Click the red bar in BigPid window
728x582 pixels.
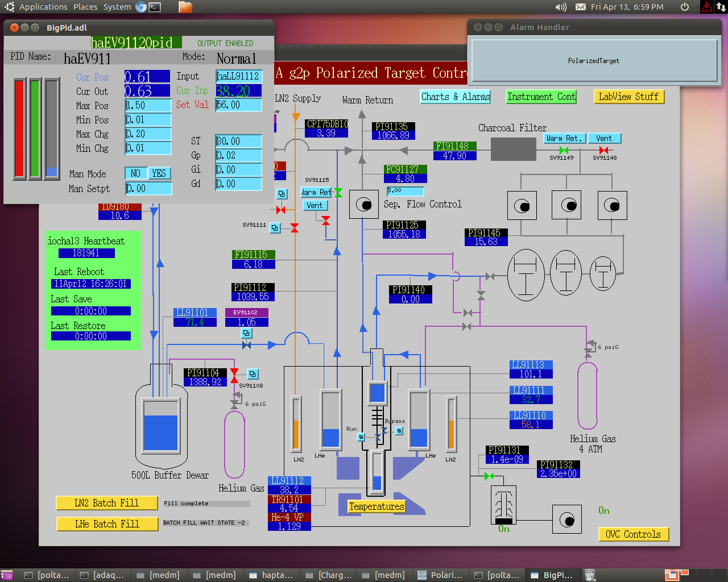click(x=20, y=128)
